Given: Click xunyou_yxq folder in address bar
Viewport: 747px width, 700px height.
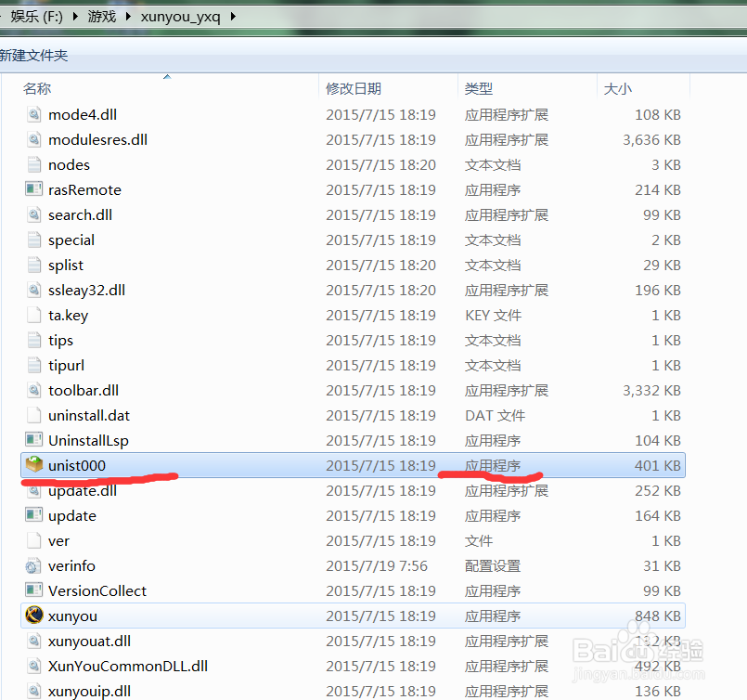Looking at the screenshot, I should (x=181, y=17).
